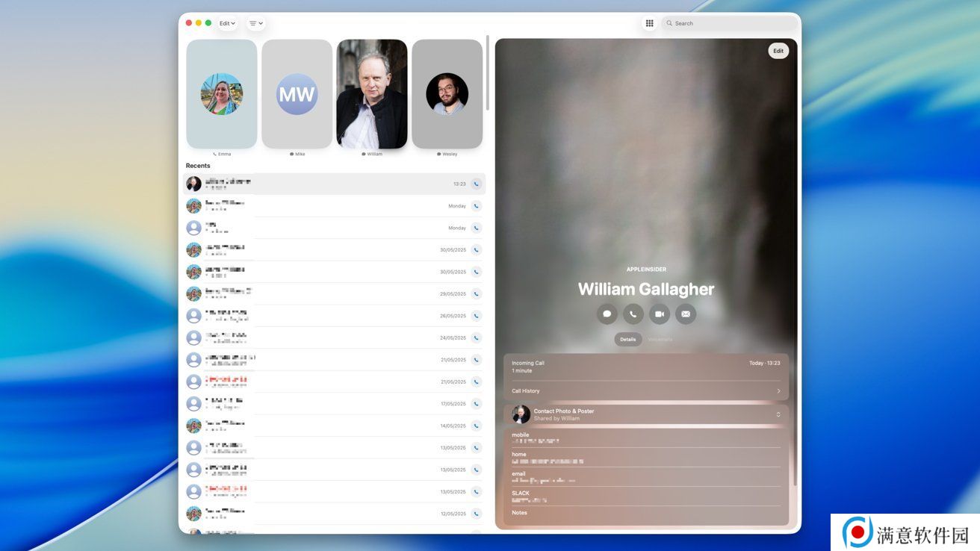Start a FaceTime video call
980x551 pixels.
660,314
